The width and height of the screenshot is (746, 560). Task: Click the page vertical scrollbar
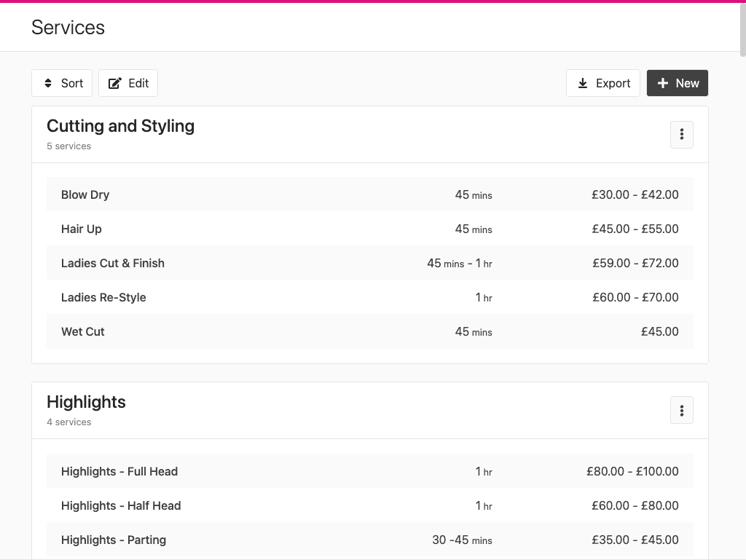pos(742,29)
